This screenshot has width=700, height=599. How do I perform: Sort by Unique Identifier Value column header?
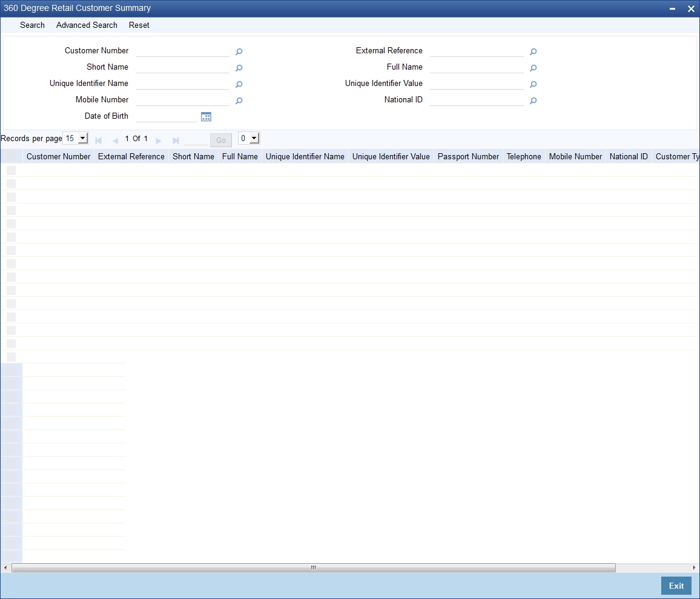pyautogui.click(x=391, y=156)
